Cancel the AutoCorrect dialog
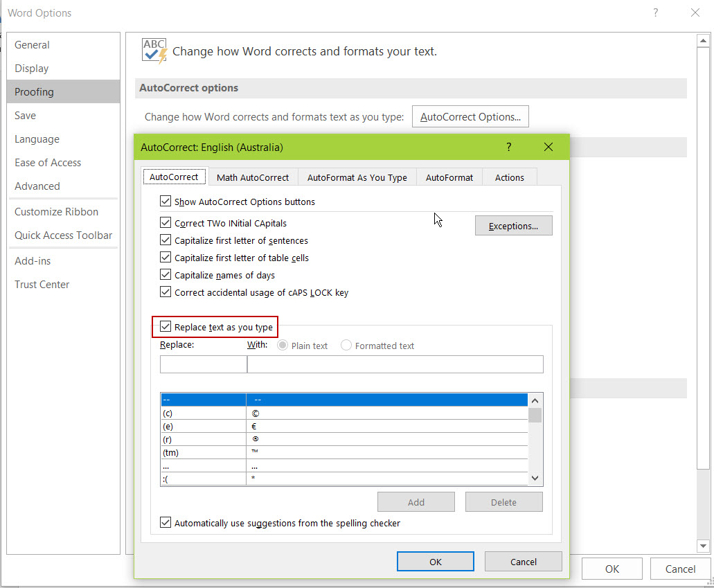The image size is (714, 588). click(523, 562)
